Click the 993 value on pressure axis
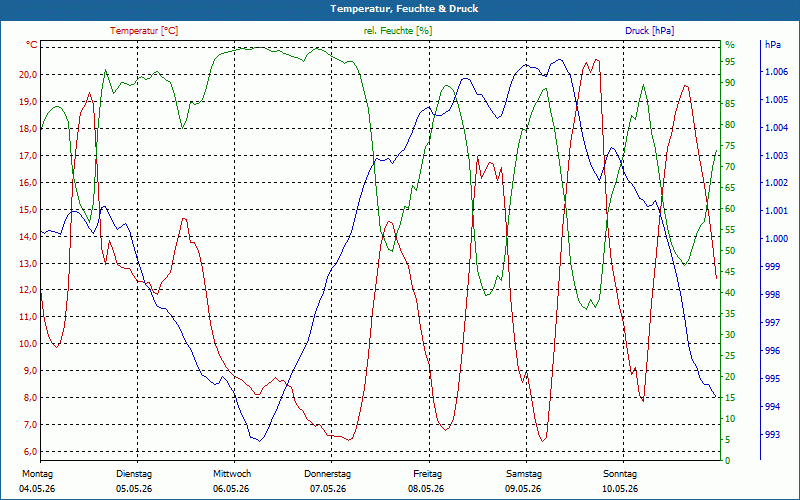 pyautogui.click(x=773, y=435)
